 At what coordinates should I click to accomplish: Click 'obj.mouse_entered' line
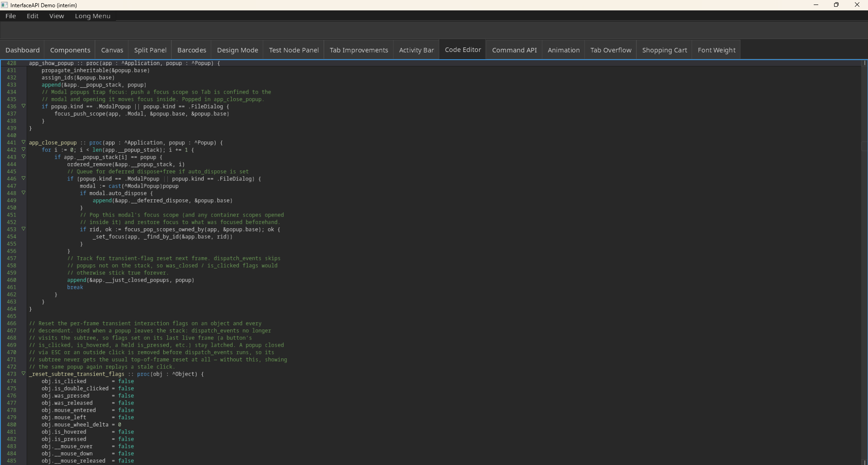click(x=88, y=410)
